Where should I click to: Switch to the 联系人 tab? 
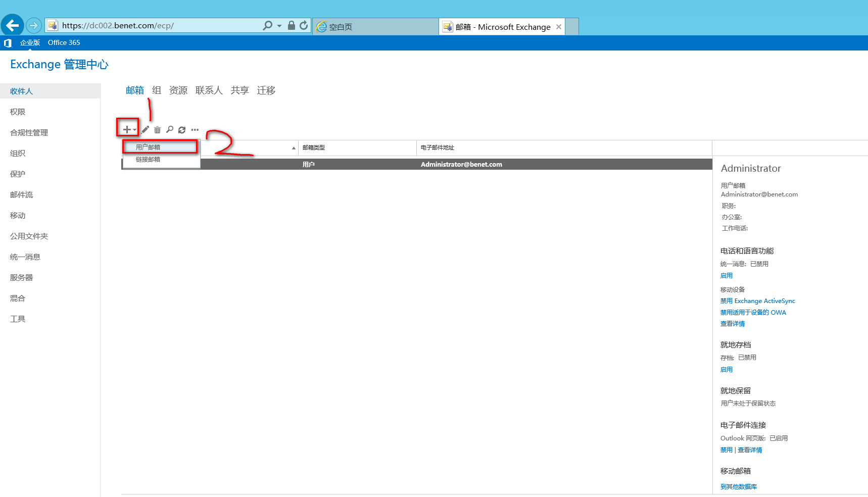[x=209, y=90]
